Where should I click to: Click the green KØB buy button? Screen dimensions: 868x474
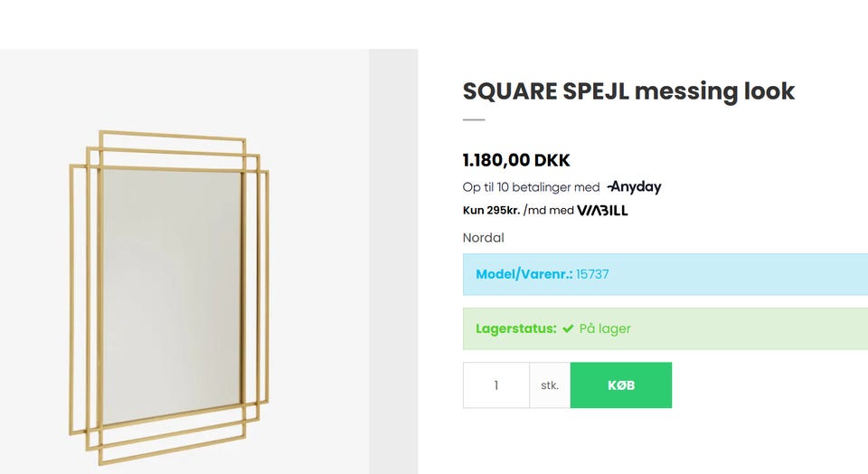[x=620, y=385]
